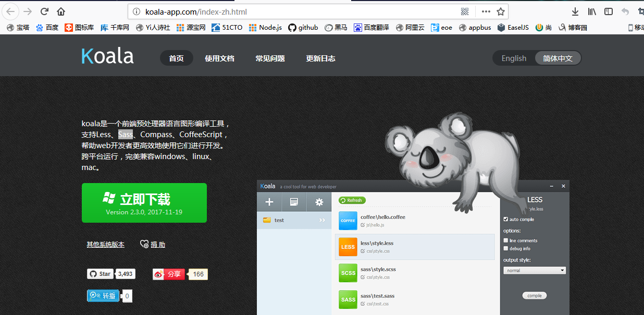
Task: Show site information icon before the URL
Action: 137,11
